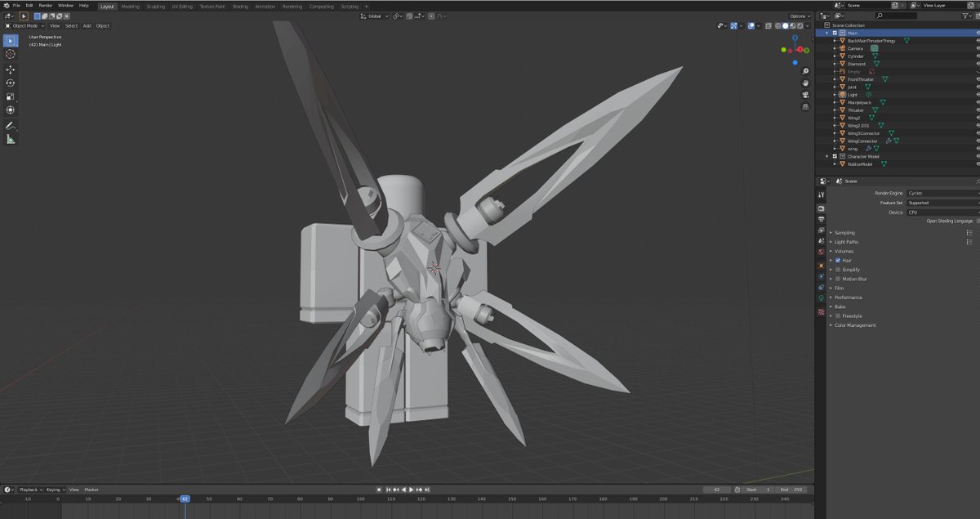Screen dimensions: 980x519
Task: Enable the Motion Blur checkbox
Action: pyautogui.click(x=838, y=279)
